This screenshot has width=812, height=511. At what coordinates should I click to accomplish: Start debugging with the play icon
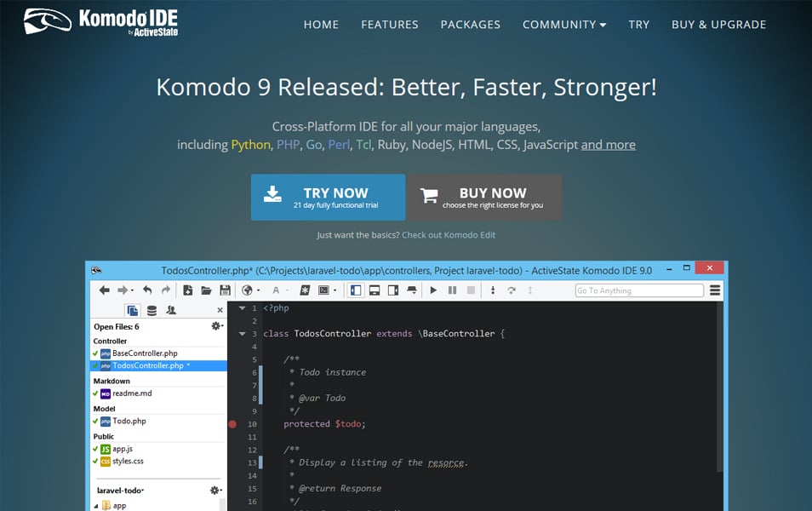coord(433,290)
